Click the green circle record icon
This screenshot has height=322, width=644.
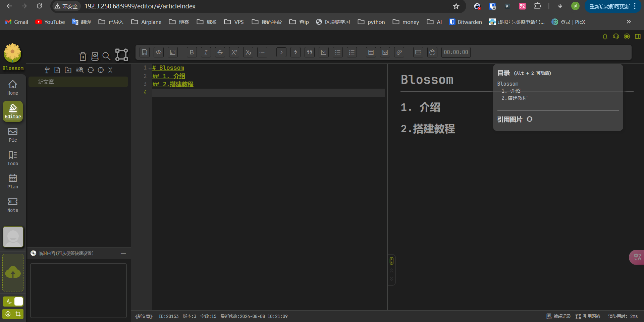(x=627, y=36)
